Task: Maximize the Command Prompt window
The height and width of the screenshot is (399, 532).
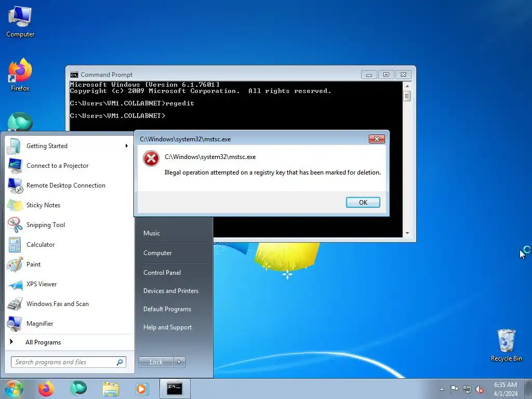Action: click(x=386, y=75)
